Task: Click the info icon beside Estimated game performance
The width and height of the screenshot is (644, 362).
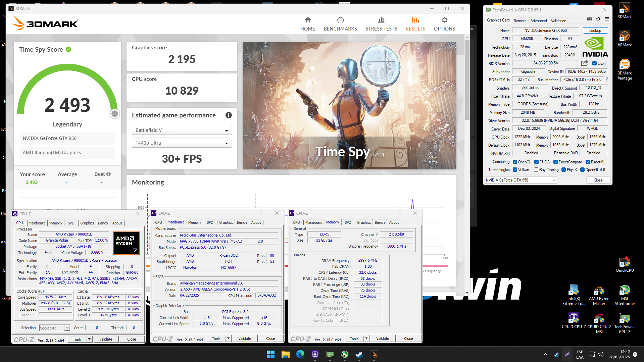Action: pos(229,115)
